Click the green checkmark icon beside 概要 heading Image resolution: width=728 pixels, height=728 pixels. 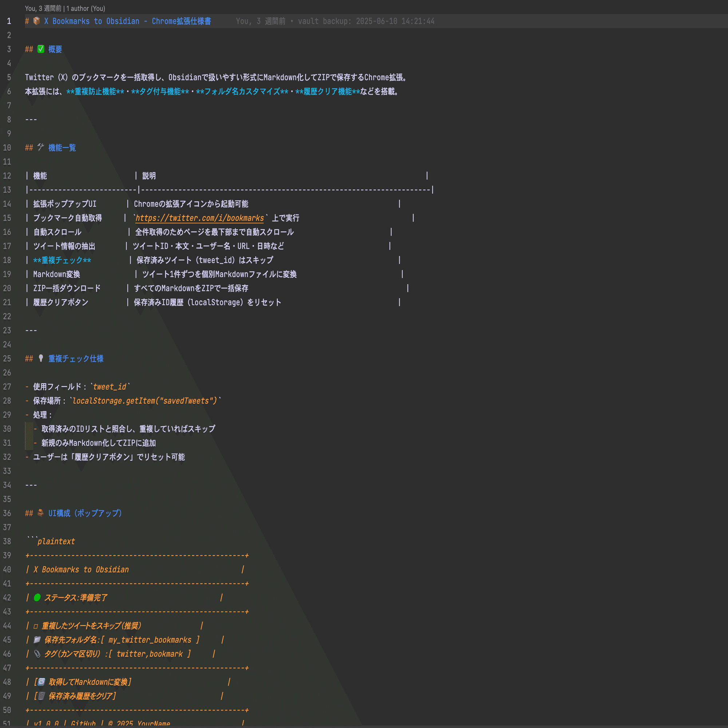(40, 49)
